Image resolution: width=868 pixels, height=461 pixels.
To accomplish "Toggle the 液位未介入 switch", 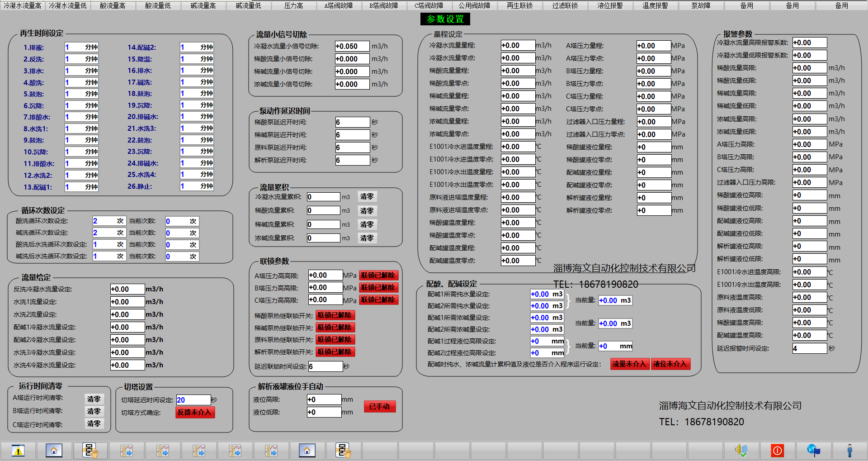I will (x=670, y=364).
